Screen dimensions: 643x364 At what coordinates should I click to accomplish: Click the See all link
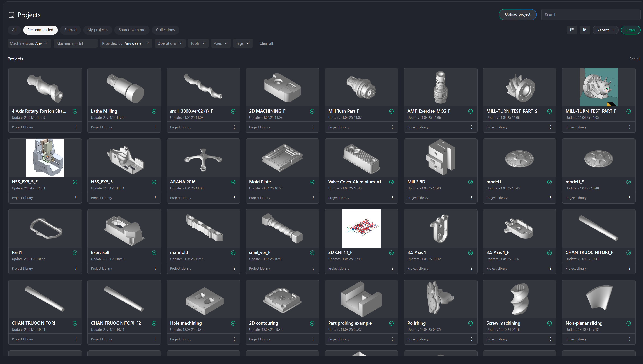[635, 59]
